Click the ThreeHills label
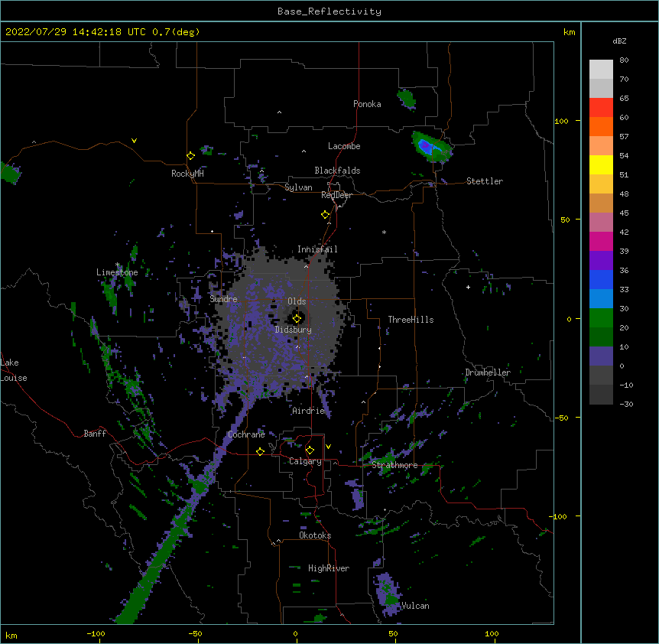This screenshot has width=659, height=644. click(x=411, y=320)
